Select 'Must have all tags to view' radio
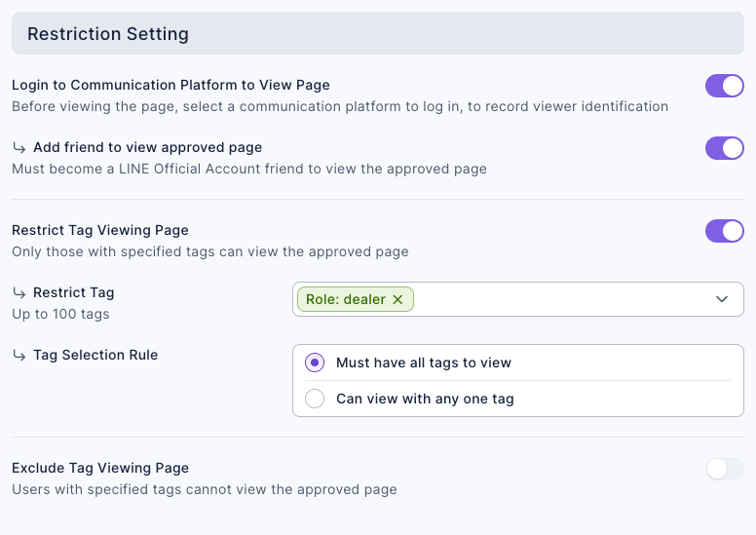 point(315,363)
